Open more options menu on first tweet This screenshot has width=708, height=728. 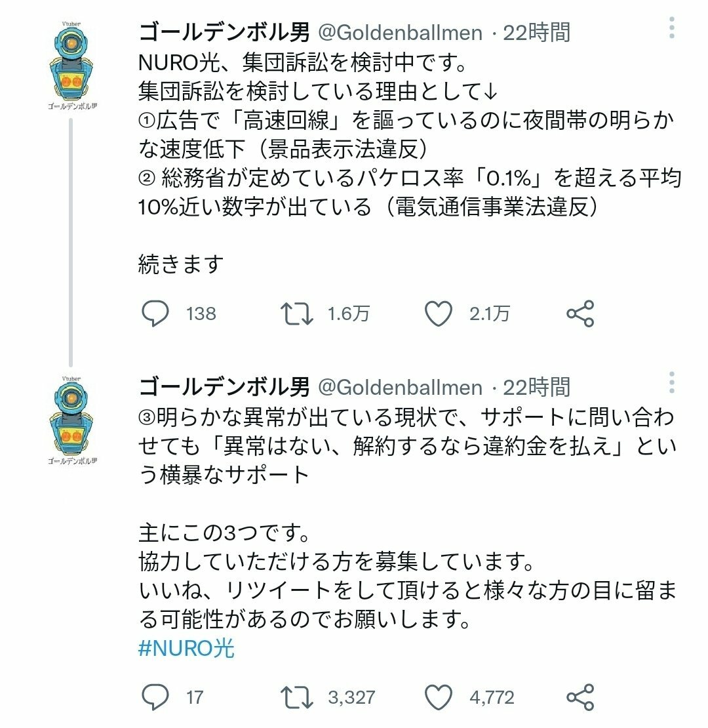[672, 28]
